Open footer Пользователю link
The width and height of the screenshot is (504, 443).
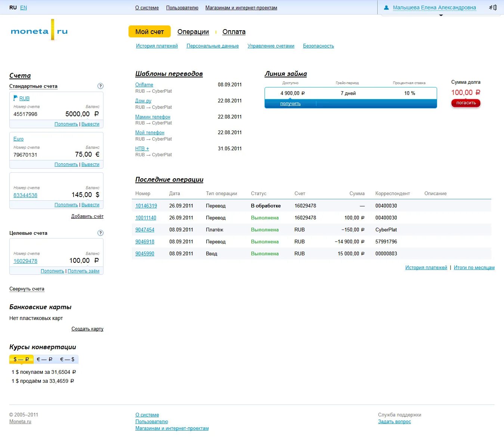[x=152, y=422]
